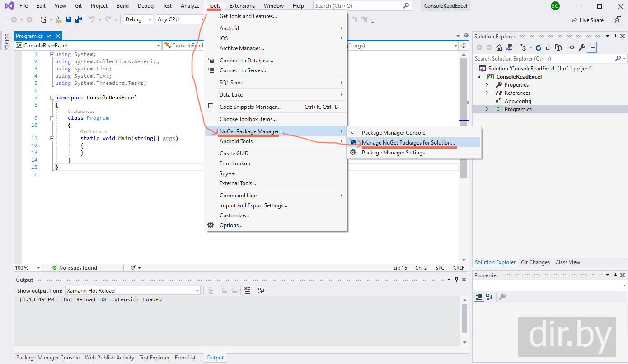628x364 pixels.
Task: Click the Save All toolbar icon
Action: (x=78, y=19)
